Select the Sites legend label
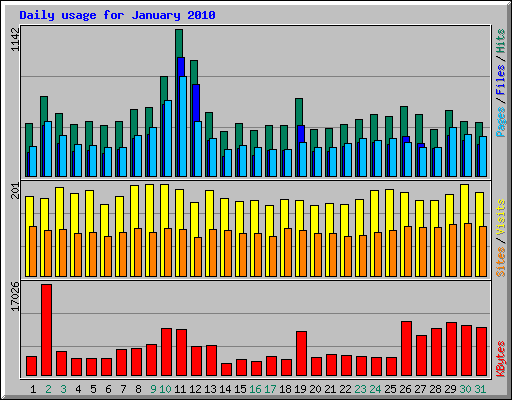The height and width of the screenshot is (400, 512). (x=501, y=262)
